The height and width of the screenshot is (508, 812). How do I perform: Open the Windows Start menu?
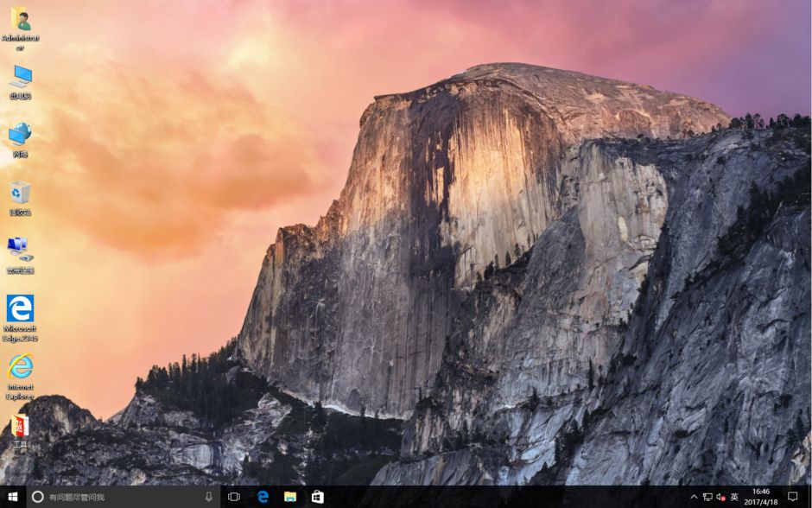tap(13, 497)
